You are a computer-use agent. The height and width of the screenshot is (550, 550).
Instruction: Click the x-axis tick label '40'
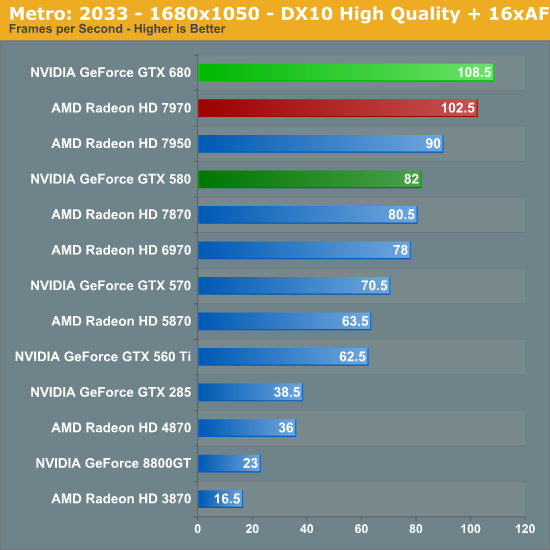307,529
